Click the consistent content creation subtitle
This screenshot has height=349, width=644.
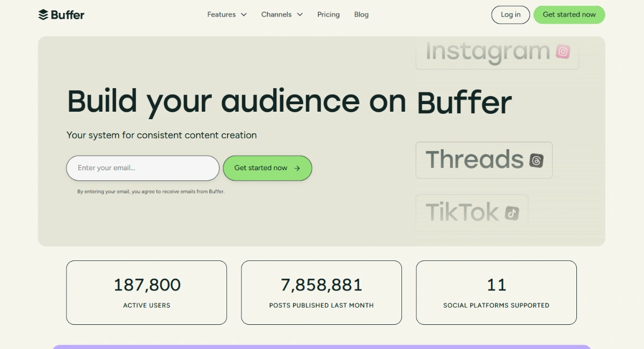pos(162,135)
